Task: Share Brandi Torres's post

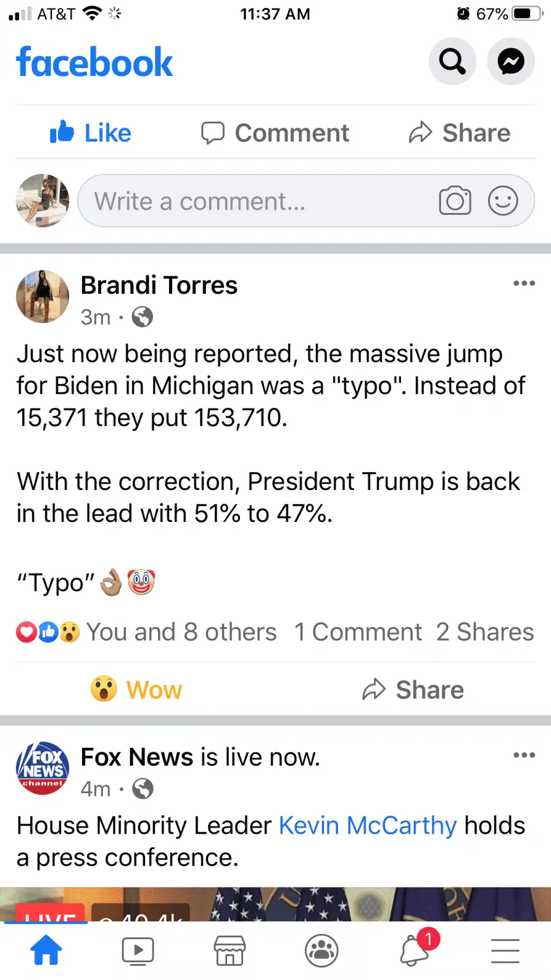Action: 413,690
